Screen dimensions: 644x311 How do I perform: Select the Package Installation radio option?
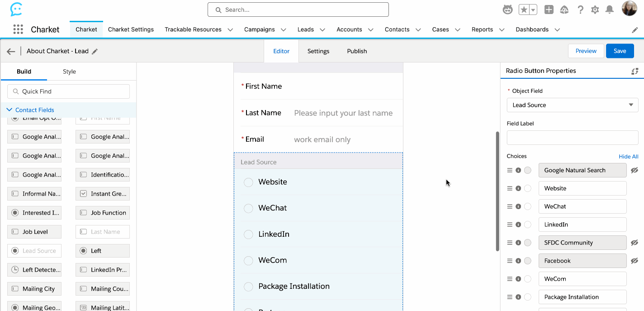tap(248, 287)
